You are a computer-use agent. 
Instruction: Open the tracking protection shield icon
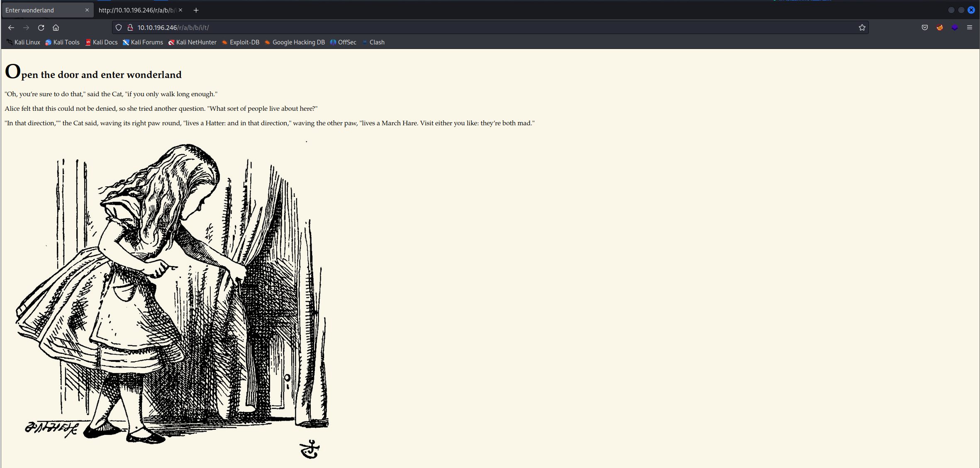tap(119, 27)
